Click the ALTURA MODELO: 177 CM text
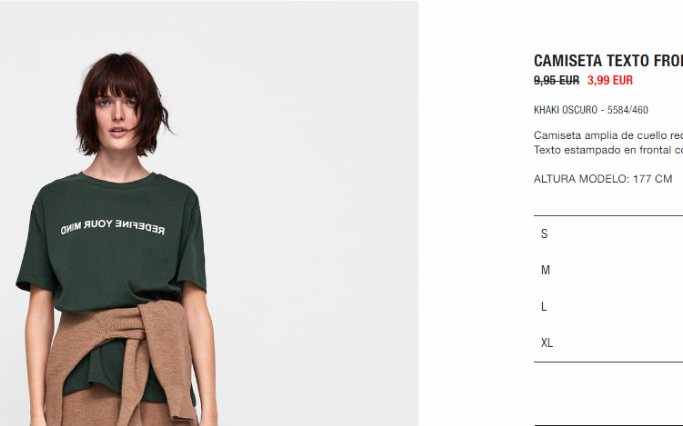 (603, 179)
